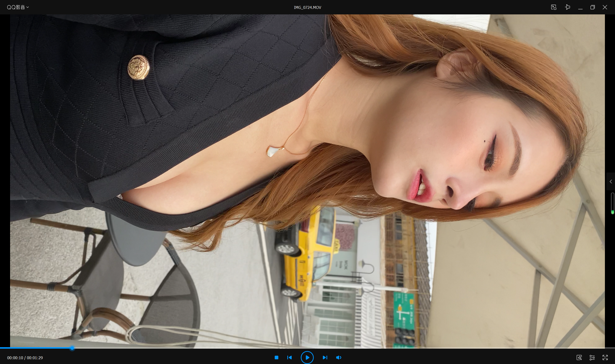
Task: Restore down the player window
Action: [x=592, y=7]
